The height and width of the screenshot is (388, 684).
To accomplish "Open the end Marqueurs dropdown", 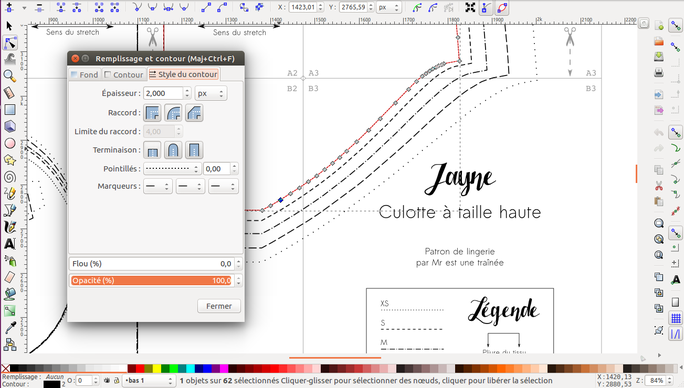I will (223, 186).
